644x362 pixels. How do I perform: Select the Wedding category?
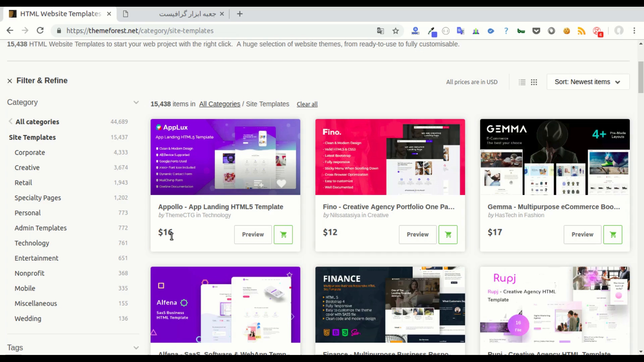coord(28,318)
